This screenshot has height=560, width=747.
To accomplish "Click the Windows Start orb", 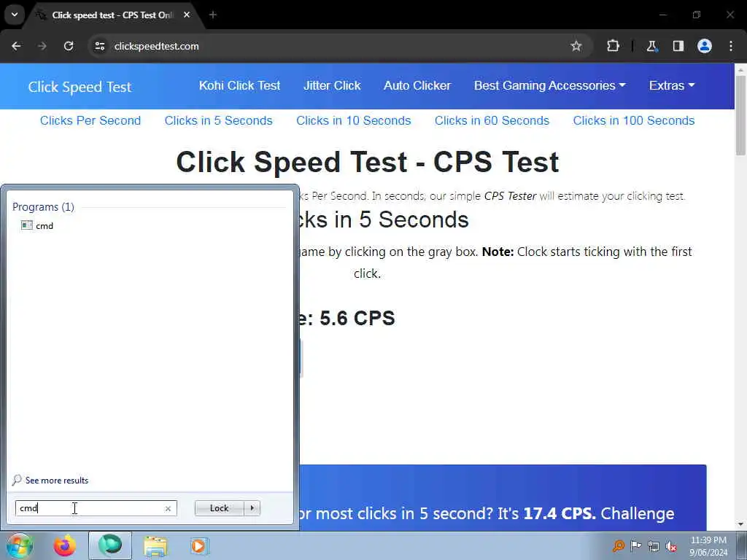I will pos(19,545).
